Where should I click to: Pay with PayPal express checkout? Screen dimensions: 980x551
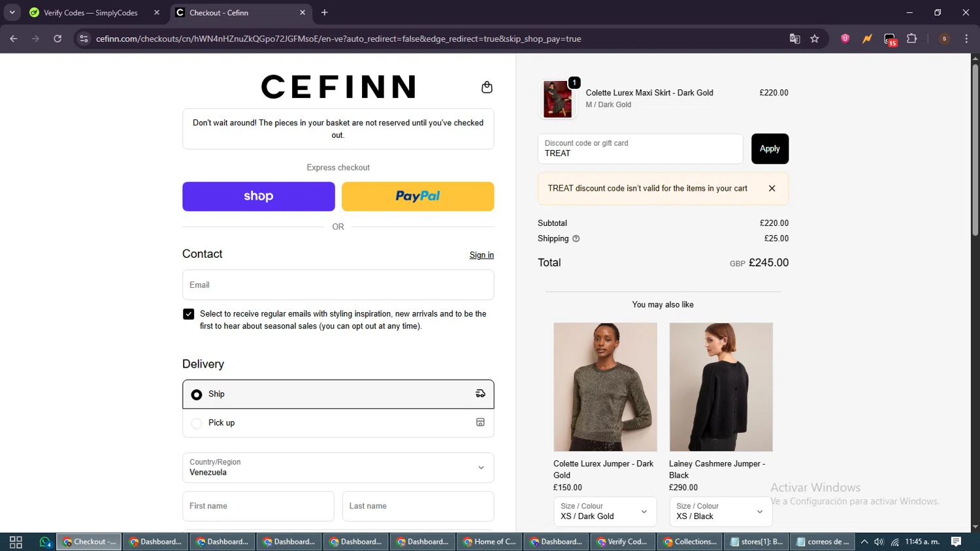417,197
